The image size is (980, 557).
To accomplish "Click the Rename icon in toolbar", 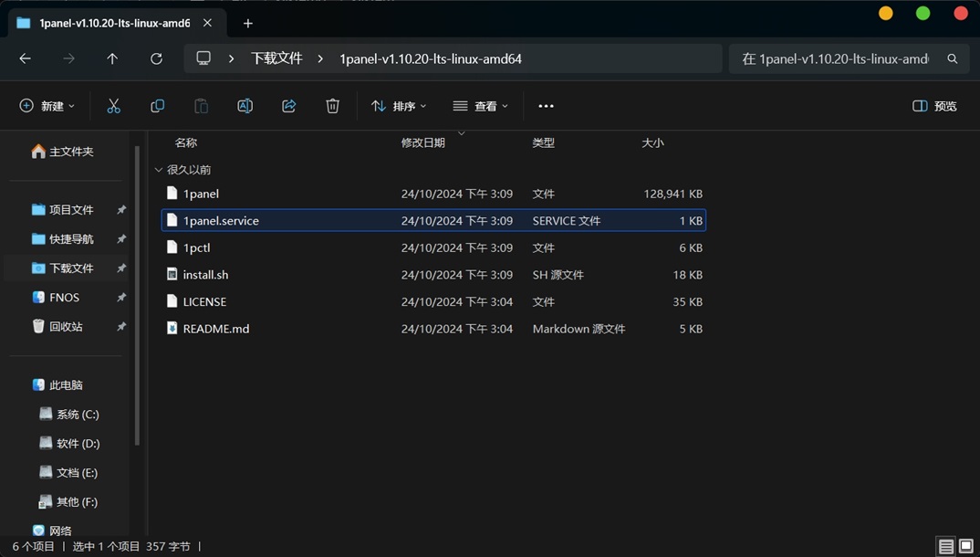I will (245, 106).
